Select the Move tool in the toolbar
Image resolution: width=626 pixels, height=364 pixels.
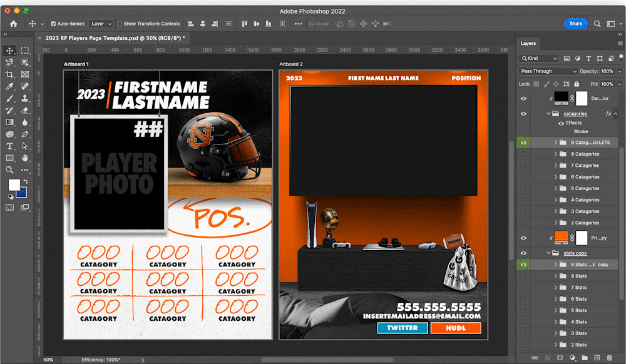[9, 51]
